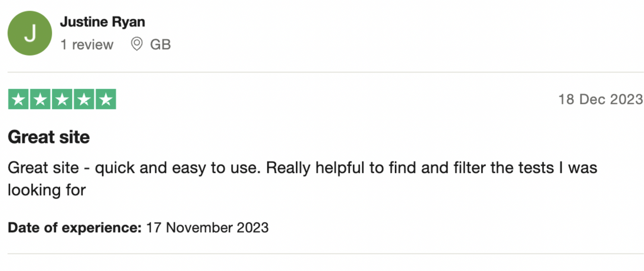Click the review text starting Great site - quick

pyautogui.click(x=302, y=179)
